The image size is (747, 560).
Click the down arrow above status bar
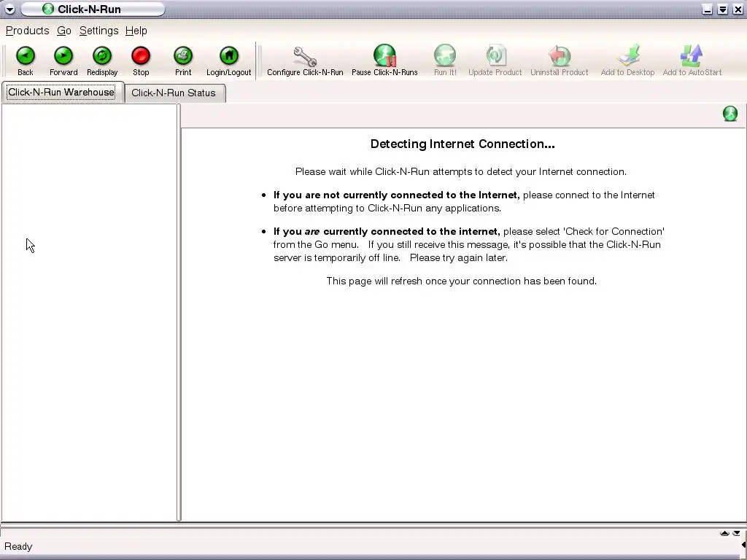pos(737,533)
